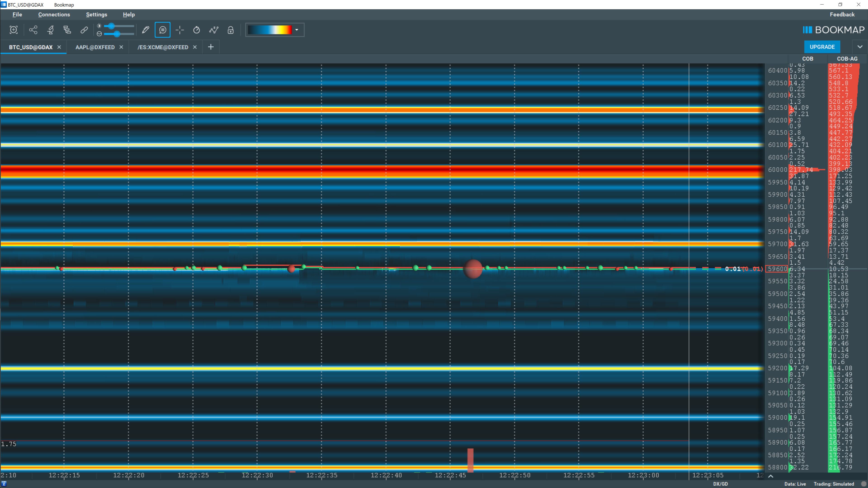868x488 pixels.
Task: Open the Settings menu
Action: coord(96,14)
